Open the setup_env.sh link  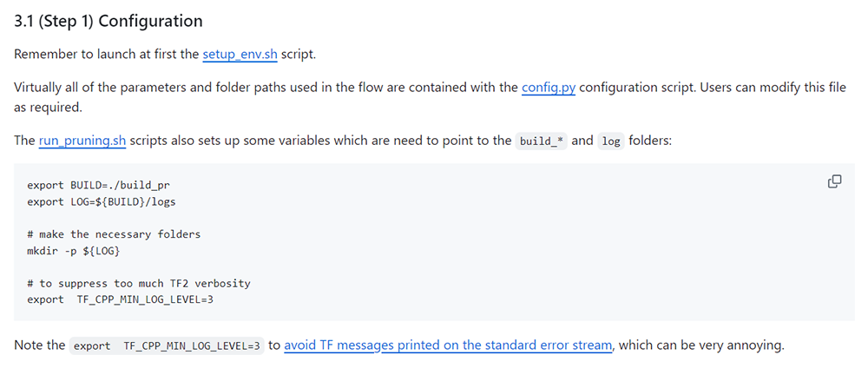240,55
